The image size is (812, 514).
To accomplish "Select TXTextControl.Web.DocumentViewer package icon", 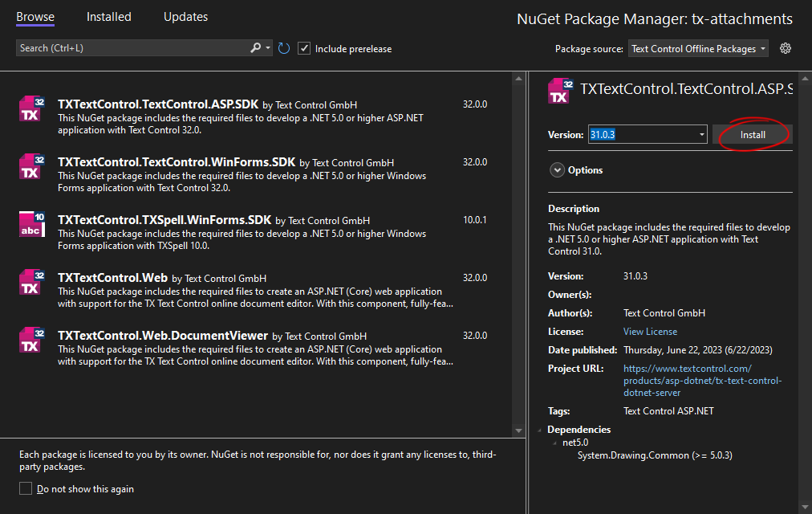I will pos(31,340).
